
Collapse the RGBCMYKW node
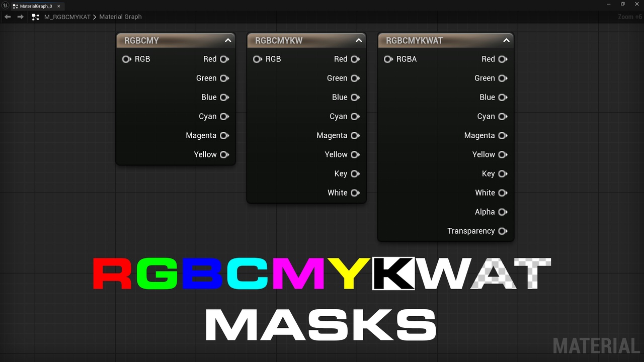pyautogui.click(x=359, y=40)
